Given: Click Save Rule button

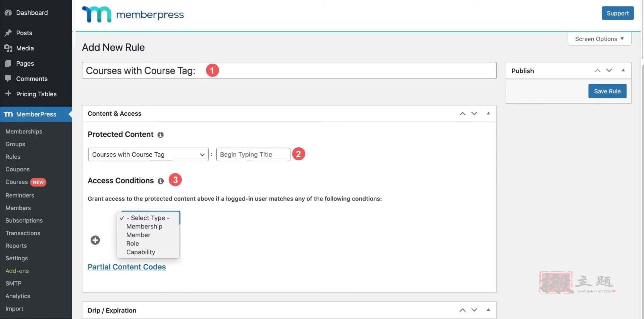Looking at the screenshot, I should pyautogui.click(x=607, y=91).
